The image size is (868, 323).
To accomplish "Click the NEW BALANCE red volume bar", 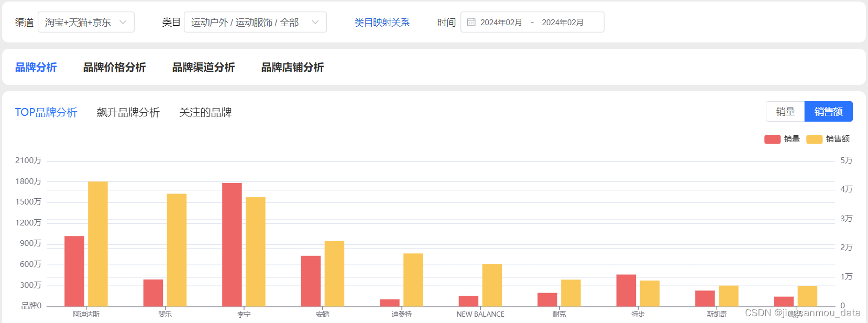I will [x=468, y=301].
